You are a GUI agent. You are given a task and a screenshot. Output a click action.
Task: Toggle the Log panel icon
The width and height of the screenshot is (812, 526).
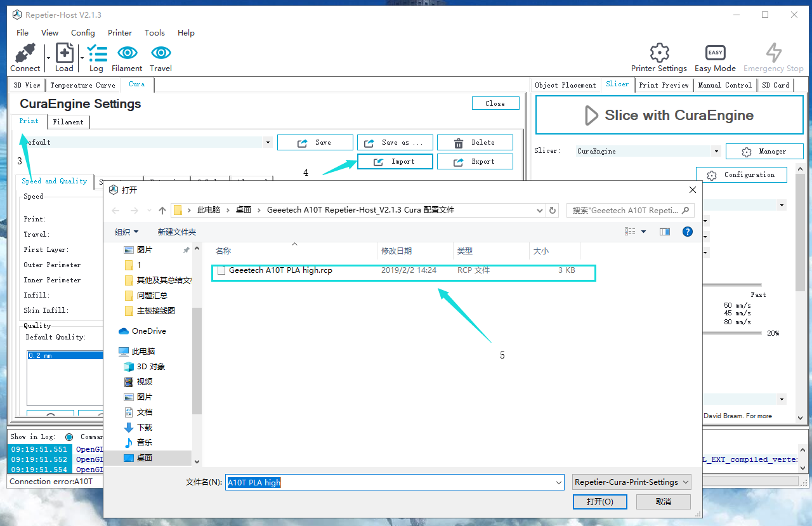click(x=96, y=54)
